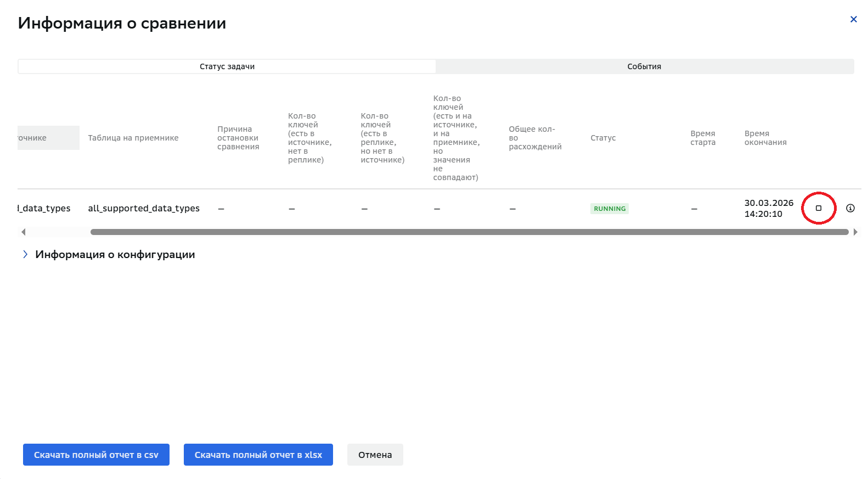Viewport: 868px width, 481px height.
Task: Open the События tab
Action: click(644, 66)
